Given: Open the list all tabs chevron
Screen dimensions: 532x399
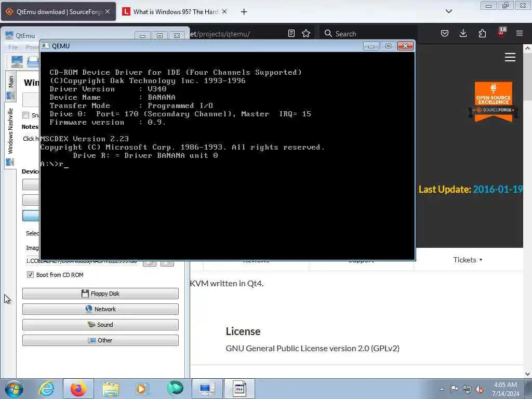Looking at the screenshot, I should click(448, 11).
